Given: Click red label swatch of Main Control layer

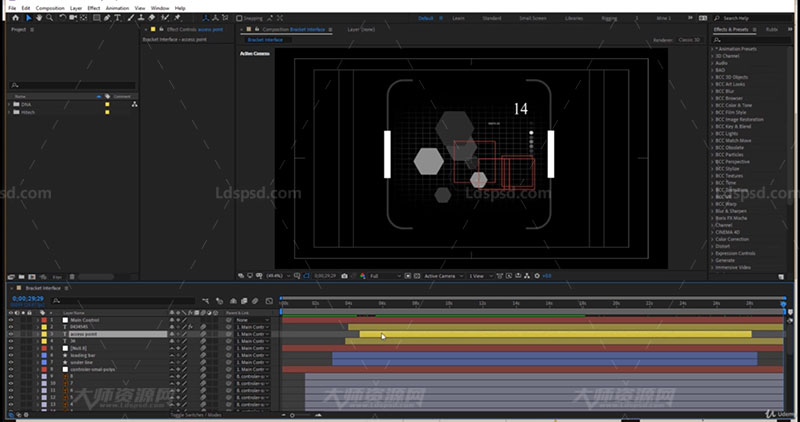Looking at the screenshot, I should tap(44, 320).
